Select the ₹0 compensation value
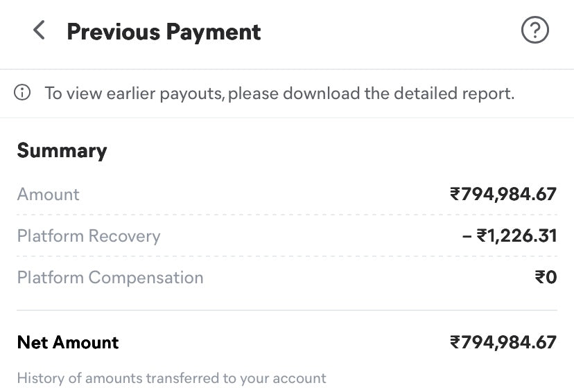 tap(546, 278)
